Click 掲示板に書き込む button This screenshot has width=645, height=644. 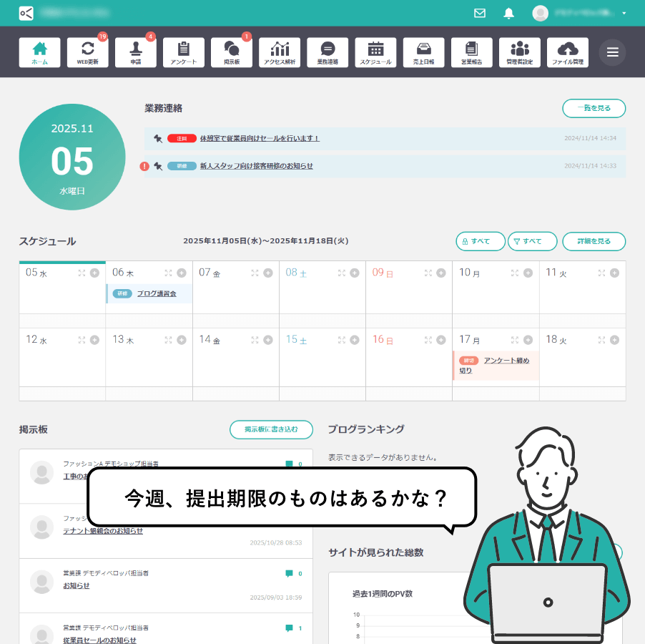click(x=271, y=429)
